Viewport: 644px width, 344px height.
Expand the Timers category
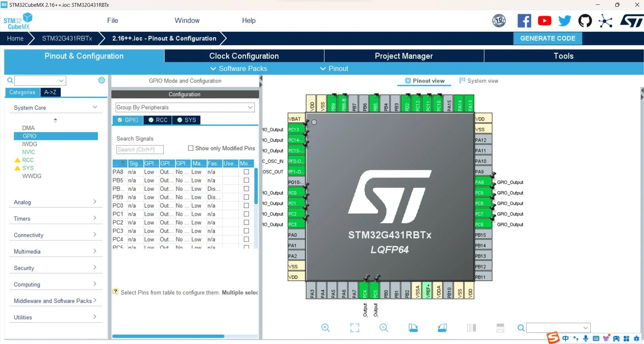(x=56, y=219)
